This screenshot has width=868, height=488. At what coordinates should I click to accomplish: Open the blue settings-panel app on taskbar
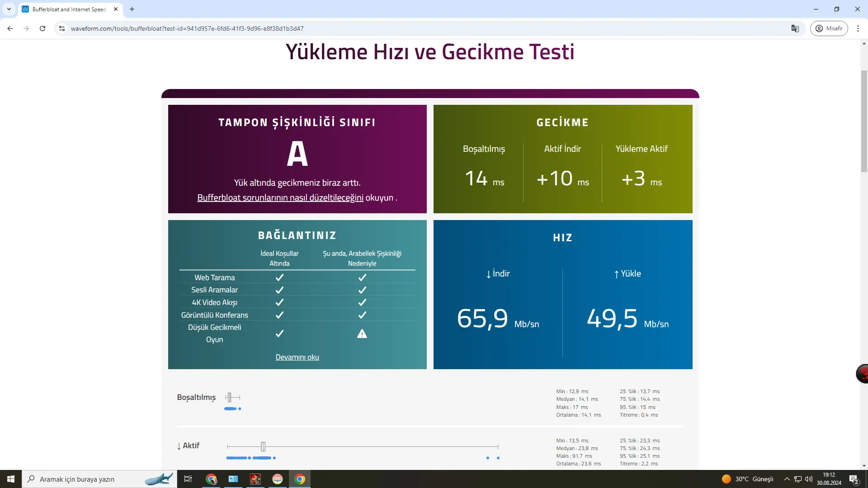point(233,479)
